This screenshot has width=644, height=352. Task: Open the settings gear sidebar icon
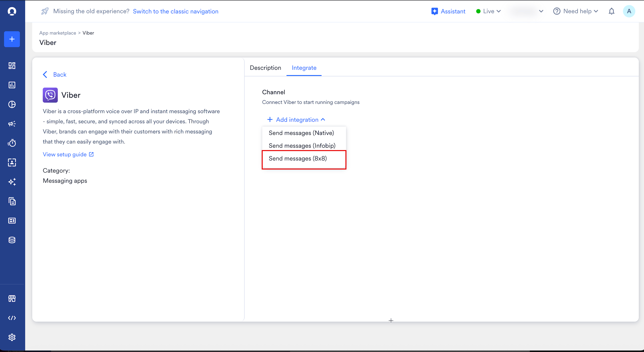coord(12,337)
